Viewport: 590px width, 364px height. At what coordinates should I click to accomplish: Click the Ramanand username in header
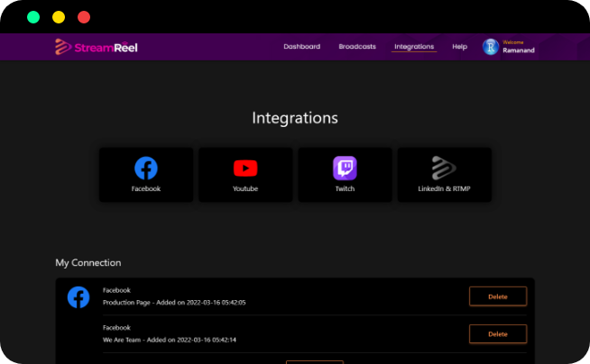pyautogui.click(x=519, y=51)
